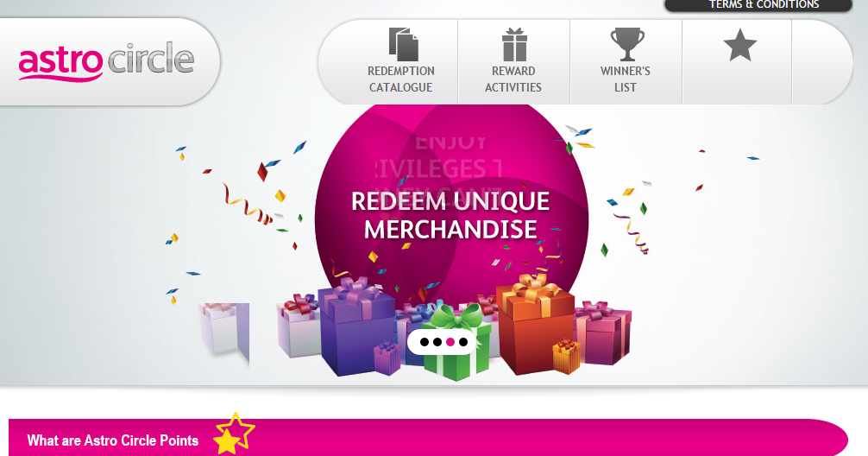Click the WINNER'S LIST menu text
This screenshot has height=456, width=868.
(625, 79)
